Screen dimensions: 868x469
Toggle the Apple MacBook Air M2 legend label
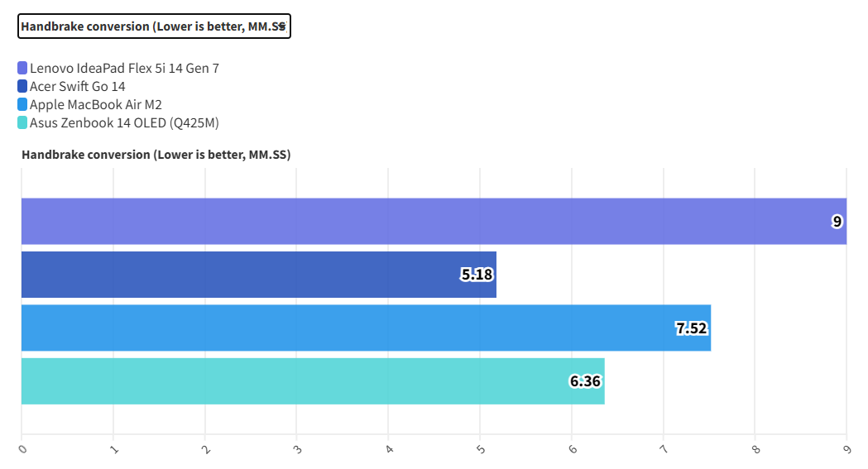(x=96, y=104)
